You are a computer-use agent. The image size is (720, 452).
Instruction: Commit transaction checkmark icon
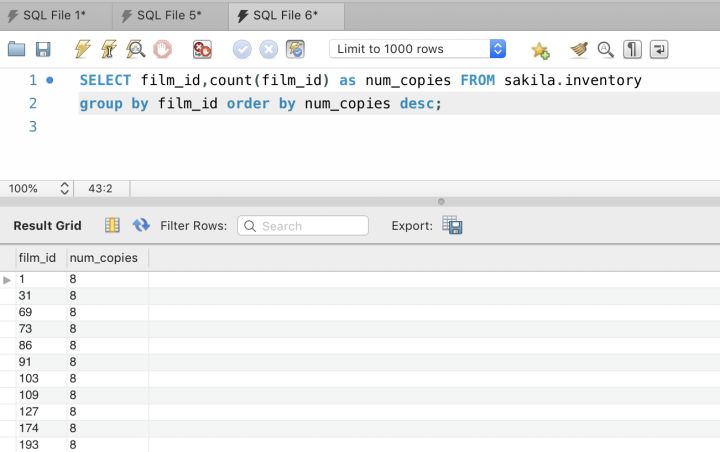click(242, 49)
